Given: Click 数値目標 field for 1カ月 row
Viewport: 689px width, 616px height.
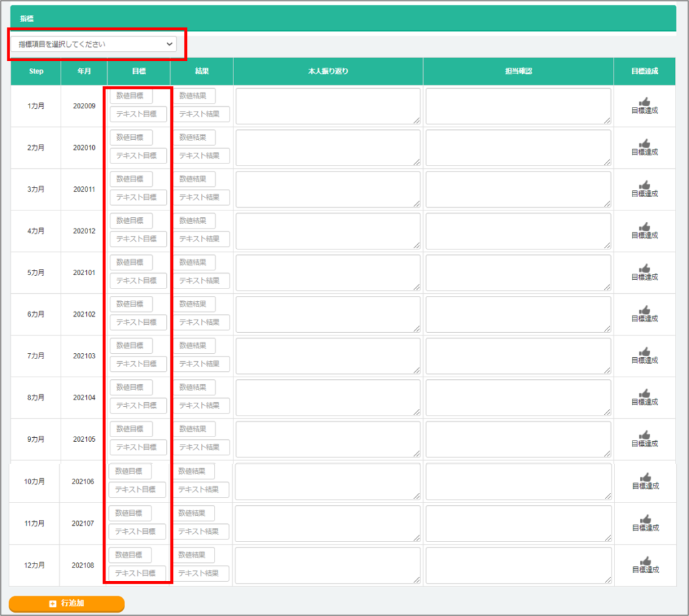Looking at the screenshot, I should 131,95.
